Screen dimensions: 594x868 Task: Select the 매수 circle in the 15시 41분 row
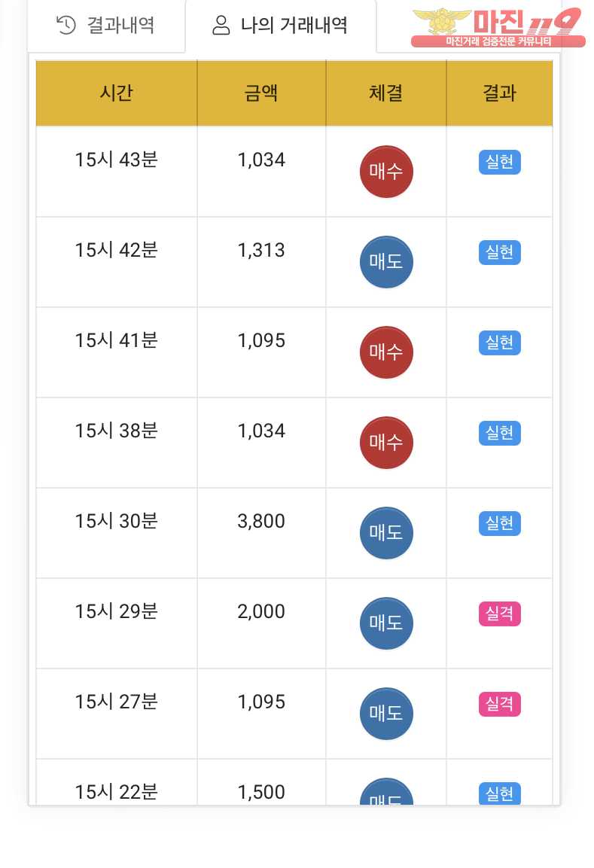coord(386,352)
